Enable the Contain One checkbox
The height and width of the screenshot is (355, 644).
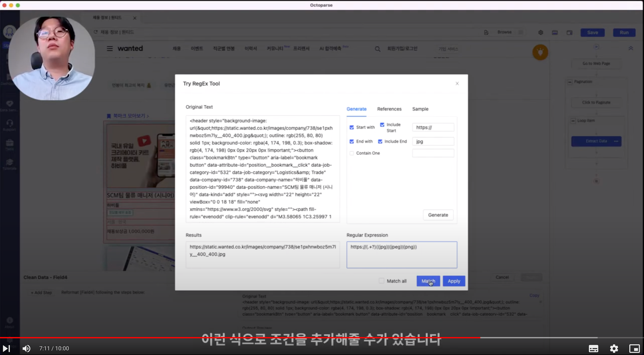[352, 153]
